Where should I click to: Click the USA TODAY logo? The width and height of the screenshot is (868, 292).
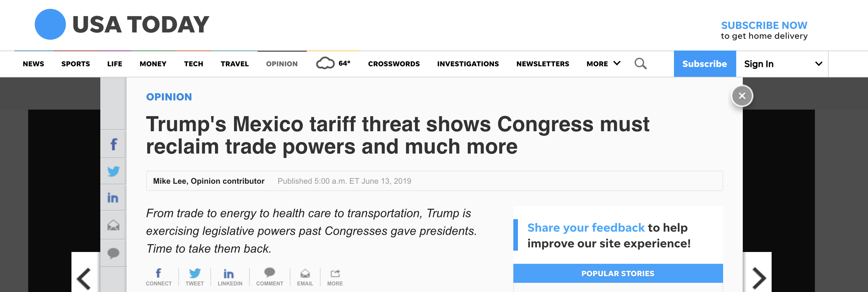pos(122,24)
